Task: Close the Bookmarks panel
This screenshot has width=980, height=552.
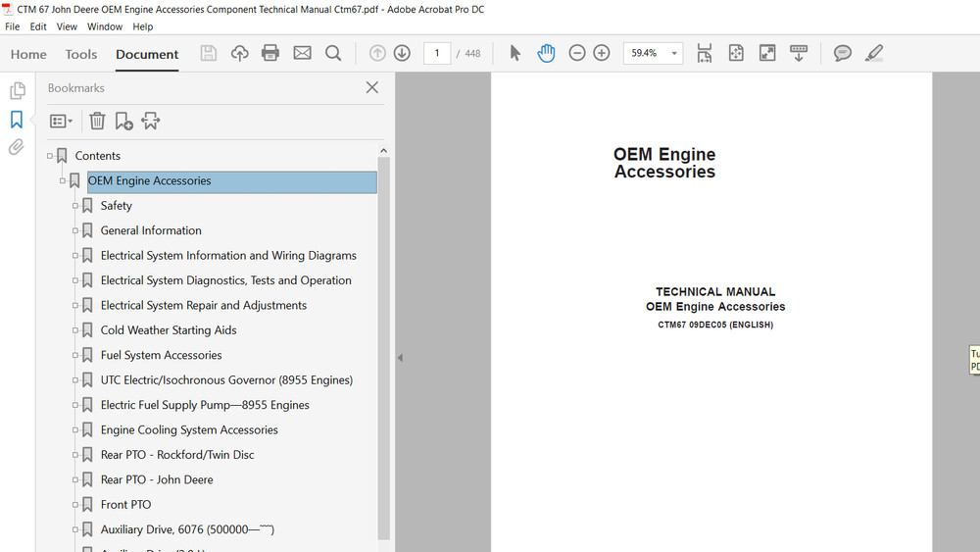Action: pos(371,87)
